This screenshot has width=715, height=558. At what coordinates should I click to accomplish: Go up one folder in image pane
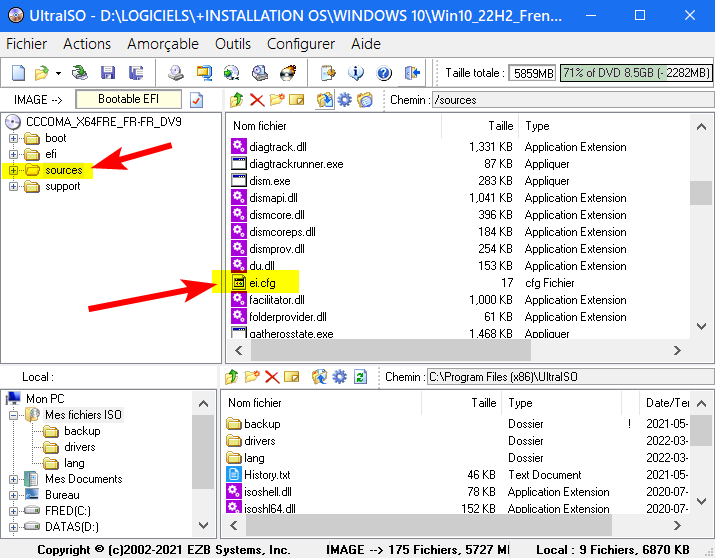(x=236, y=100)
